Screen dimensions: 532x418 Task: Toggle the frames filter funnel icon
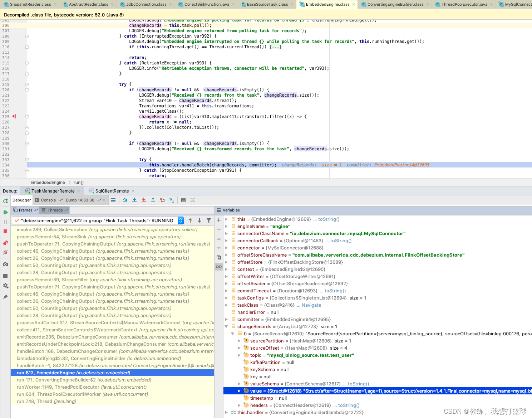(209, 220)
